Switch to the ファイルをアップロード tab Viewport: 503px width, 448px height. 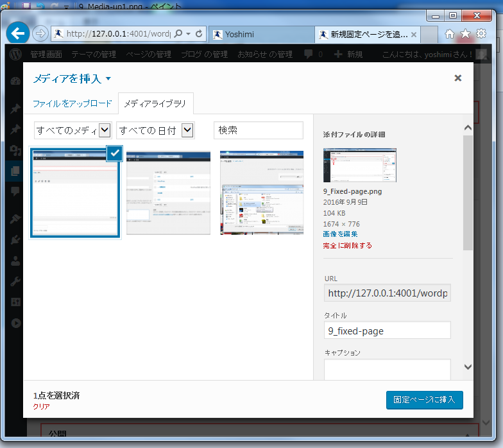click(72, 103)
